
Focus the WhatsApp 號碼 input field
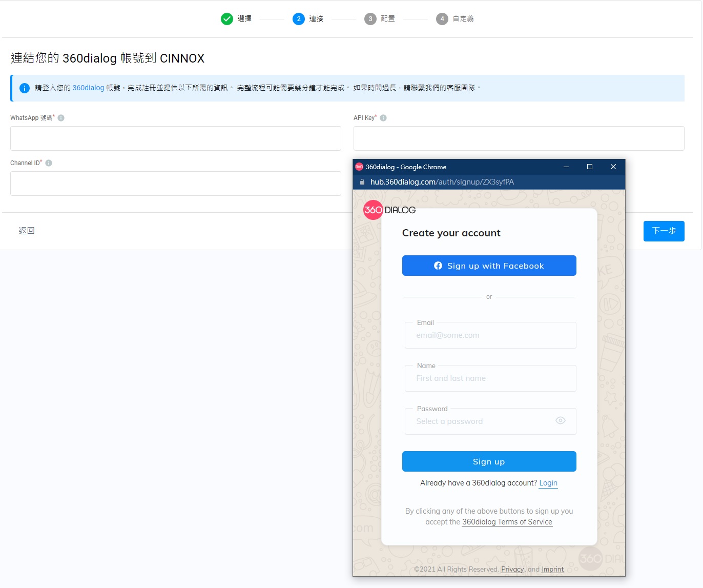[x=176, y=138]
